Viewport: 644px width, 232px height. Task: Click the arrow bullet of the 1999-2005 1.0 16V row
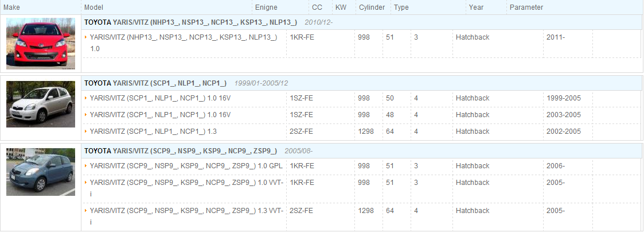[x=86, y=98]
